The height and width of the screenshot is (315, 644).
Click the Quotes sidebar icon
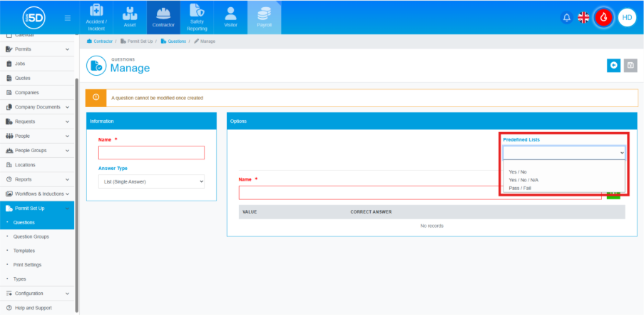[x=9, y=78]
